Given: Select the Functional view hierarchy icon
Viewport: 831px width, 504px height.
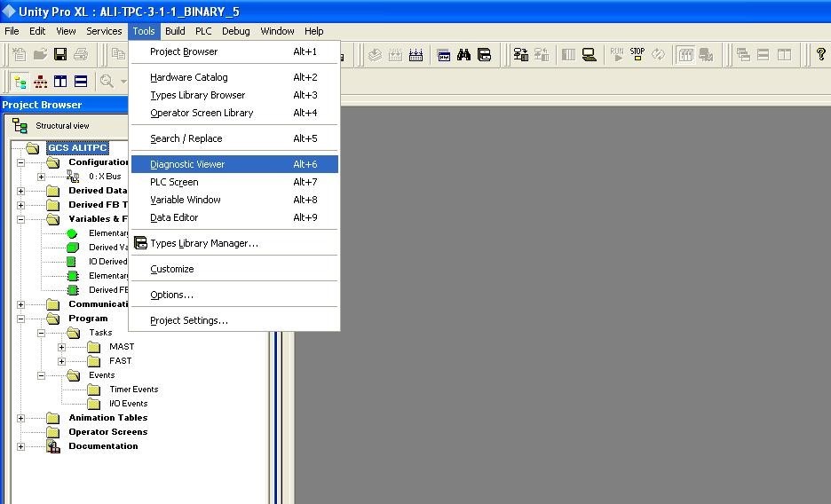Looking at the screenshot, I should point(40,82).
